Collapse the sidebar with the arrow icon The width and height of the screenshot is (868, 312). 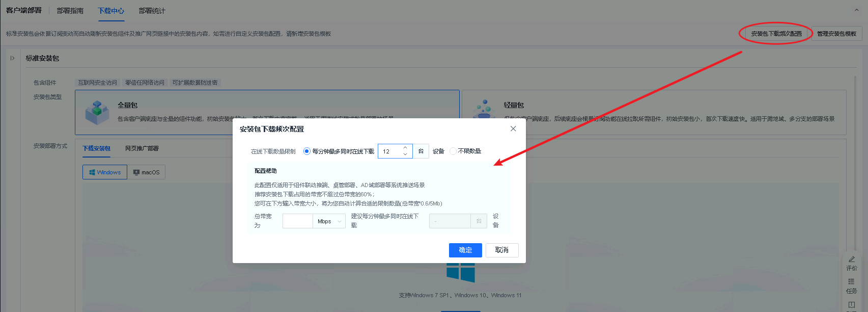12,58
